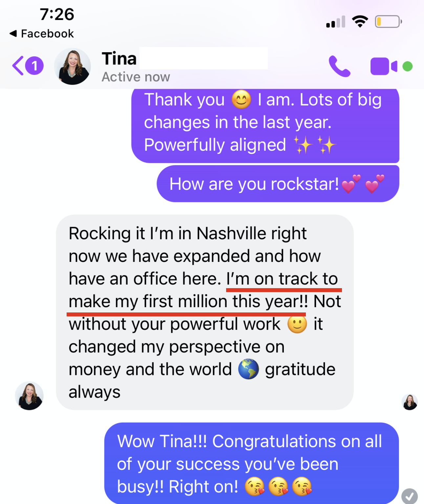Start a video call with camera icon
424x504 pixels.
pos(384,66)
